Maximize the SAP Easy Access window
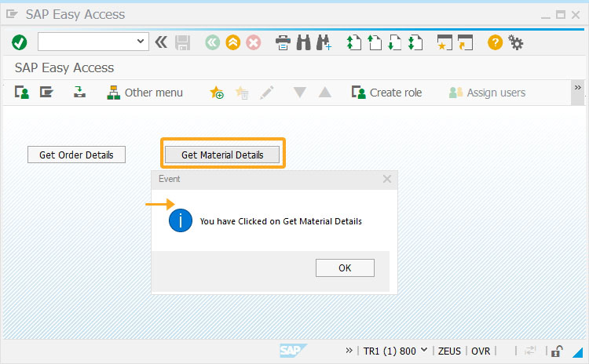The width and height of the screenshot is (589, 364). [561, 15]
